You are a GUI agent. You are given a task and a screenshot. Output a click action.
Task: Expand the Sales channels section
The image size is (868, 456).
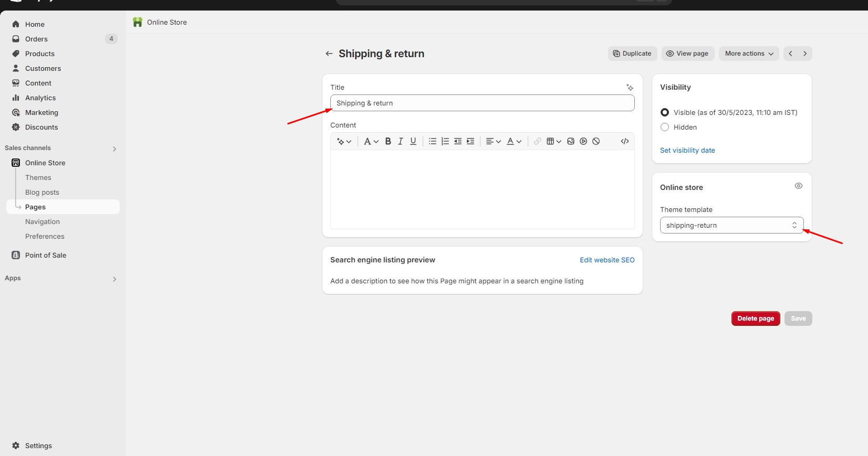[114, 149]
